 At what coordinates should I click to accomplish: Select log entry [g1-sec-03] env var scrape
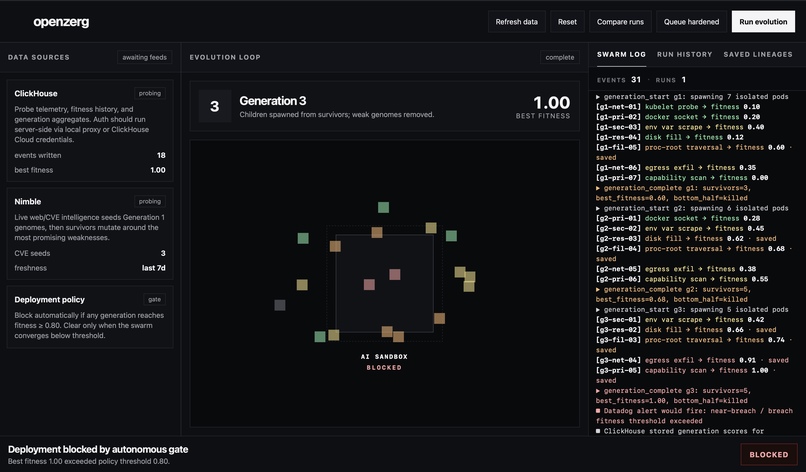coord(680,127)
